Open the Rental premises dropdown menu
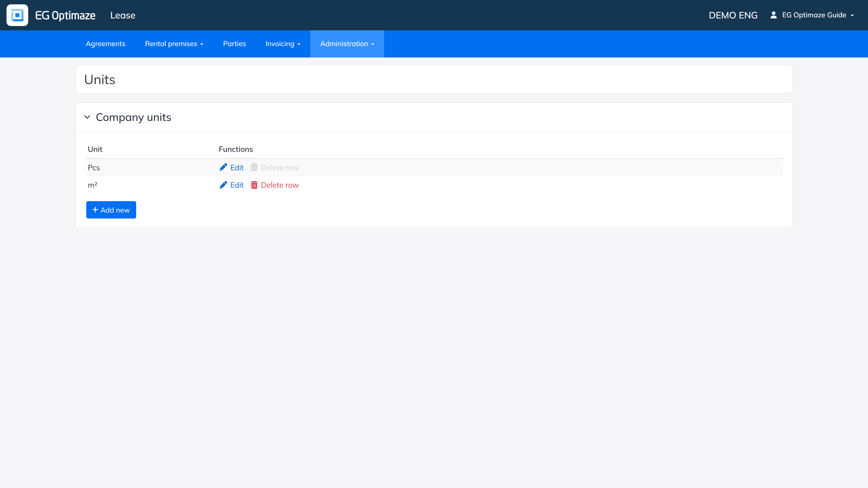The width and height of the screenshot is (868, 488). (174, 44)
